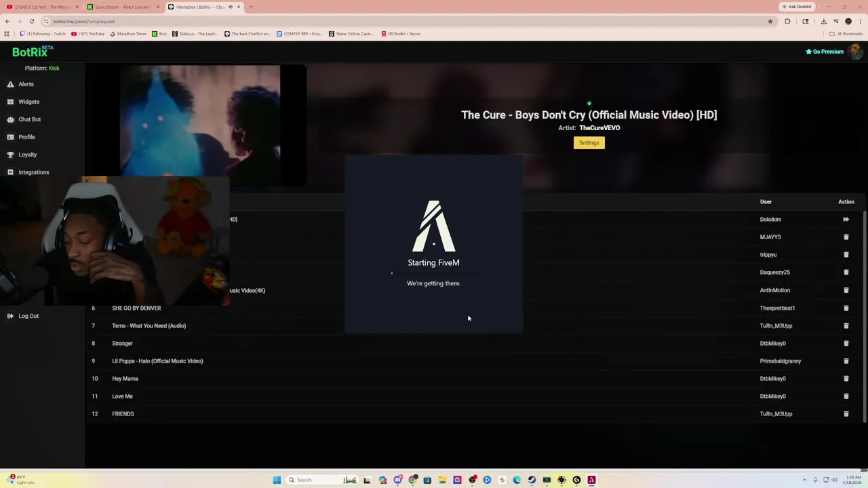Expand the system tray hidden icons
Viewport: 868px width, 488px height.
click(804, 480)
